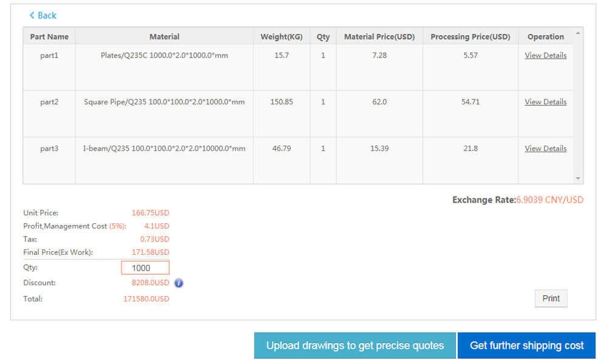The image size is (607, 364).
Task: Click Upload drawings to get precise quotes
Action: 355,345
